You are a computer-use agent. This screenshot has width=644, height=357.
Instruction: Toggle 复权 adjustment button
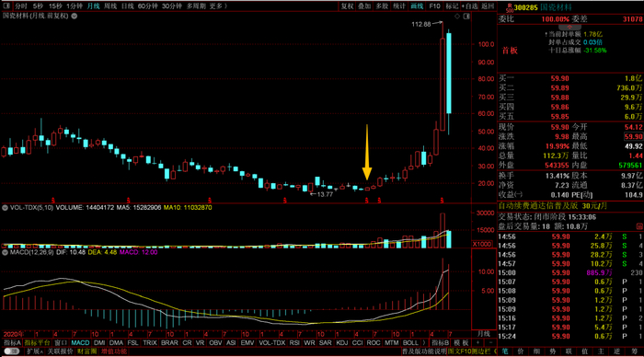[x=347, y=6]
